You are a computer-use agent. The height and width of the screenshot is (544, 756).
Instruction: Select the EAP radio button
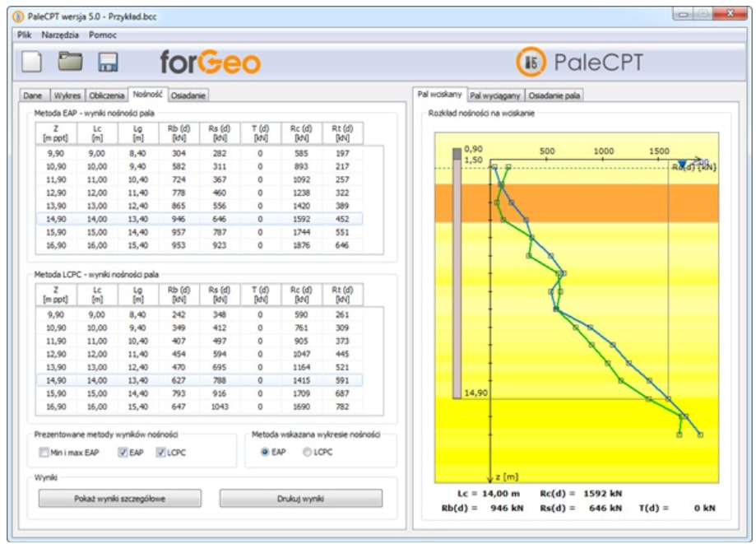(264, 453)
